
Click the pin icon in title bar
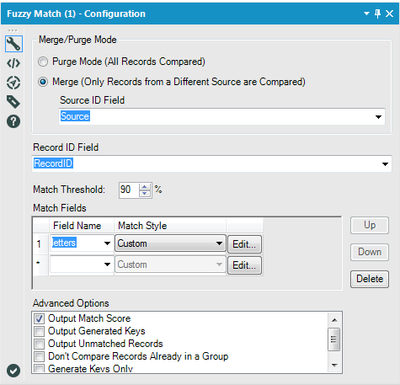pos(378,14)
